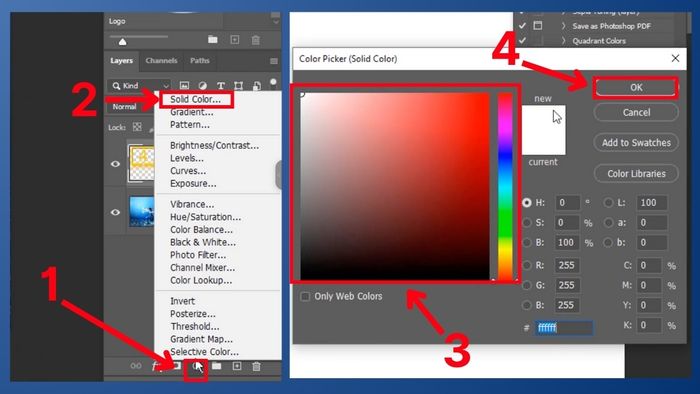Click the delete trash icon near Logo panel
Viewport: 700px width, 394px height.
click(256, 40)
